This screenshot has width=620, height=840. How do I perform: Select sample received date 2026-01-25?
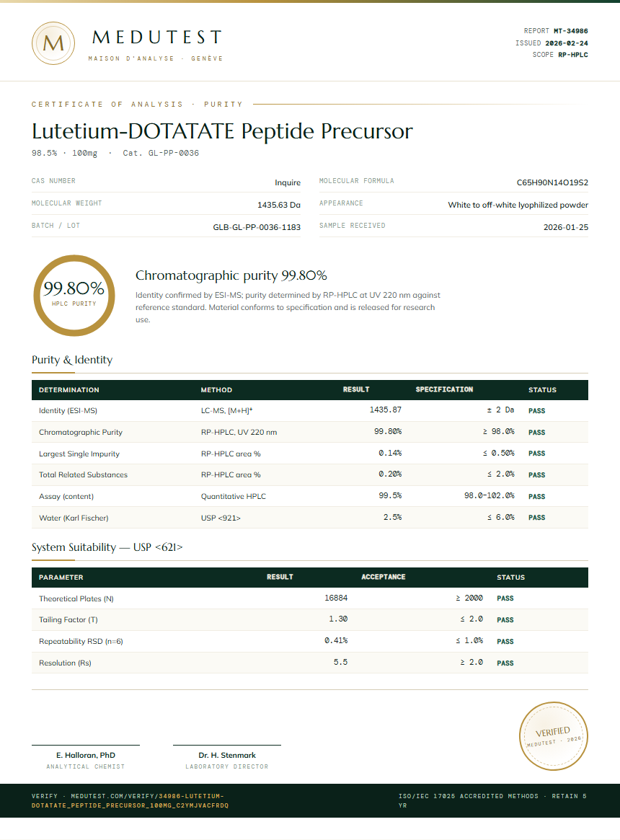pos(566,227)
